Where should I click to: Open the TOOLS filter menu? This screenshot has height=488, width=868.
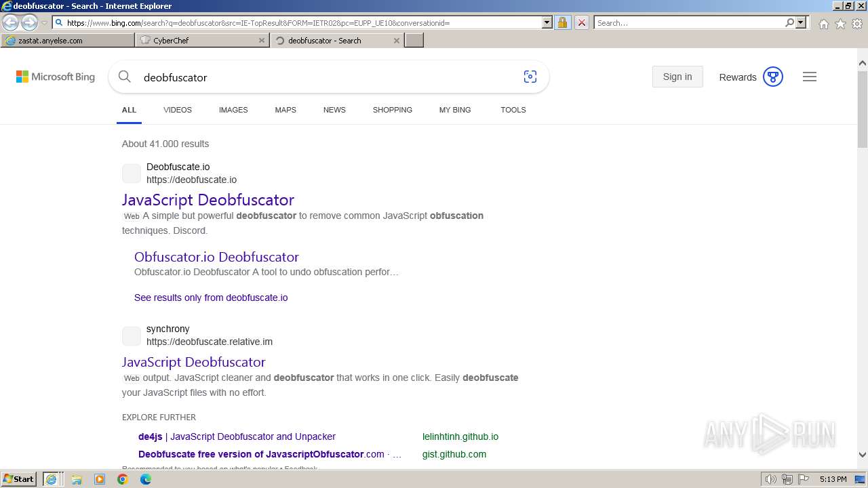(513, 110)
